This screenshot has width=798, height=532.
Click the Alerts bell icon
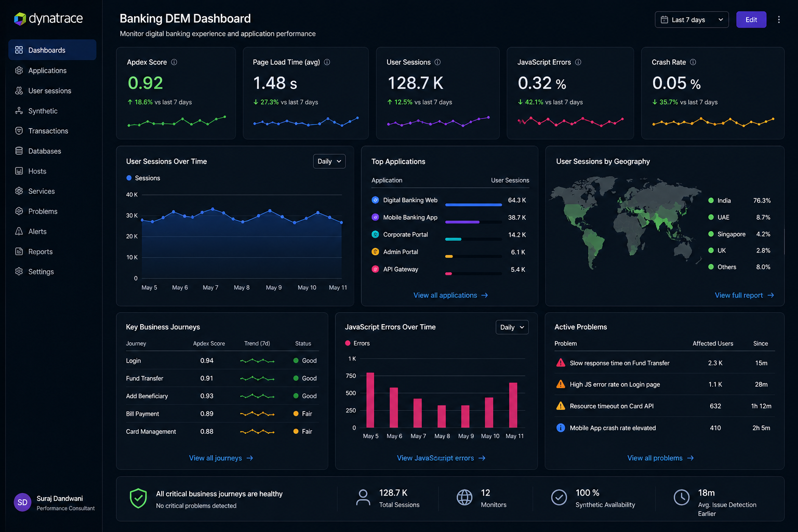pyautogui.click(x=19, y=231)
